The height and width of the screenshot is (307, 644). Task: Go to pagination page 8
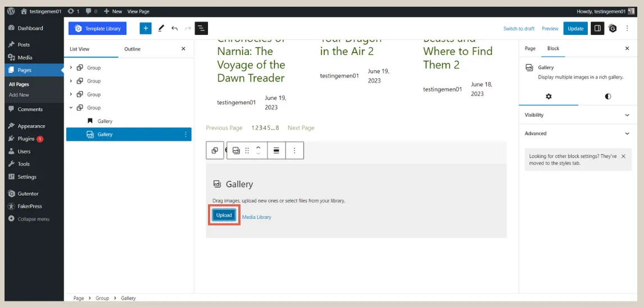coord(277,128)
